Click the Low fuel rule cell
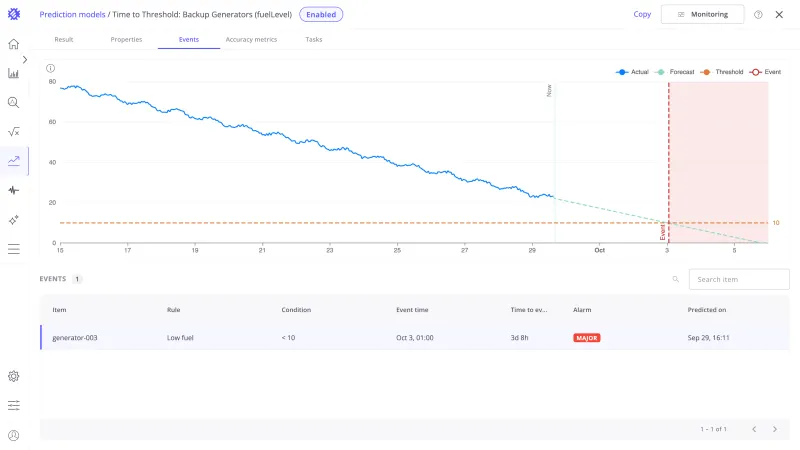Image resolution: width=800 pixels, height=450 pixels. [x=180, y=338]
